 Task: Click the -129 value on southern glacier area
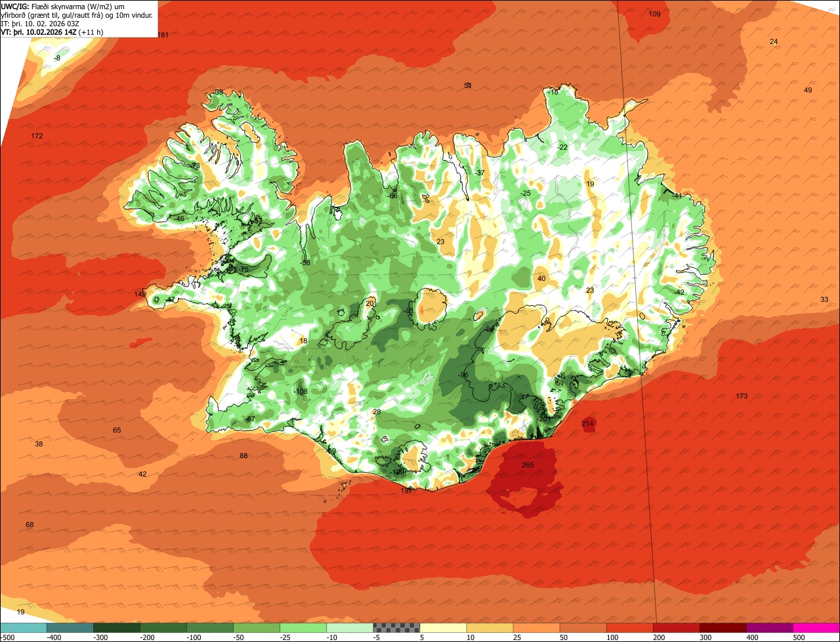397,472
